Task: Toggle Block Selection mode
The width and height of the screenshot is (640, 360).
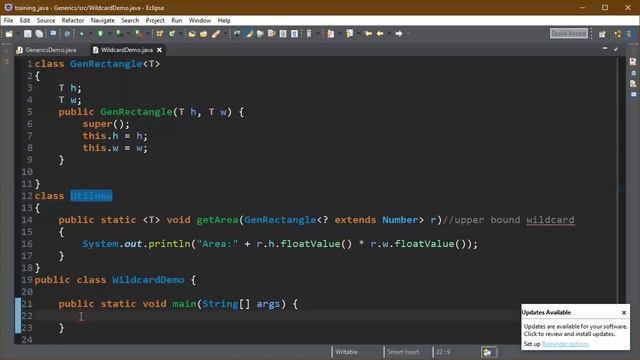Action: tap(283, 33)
